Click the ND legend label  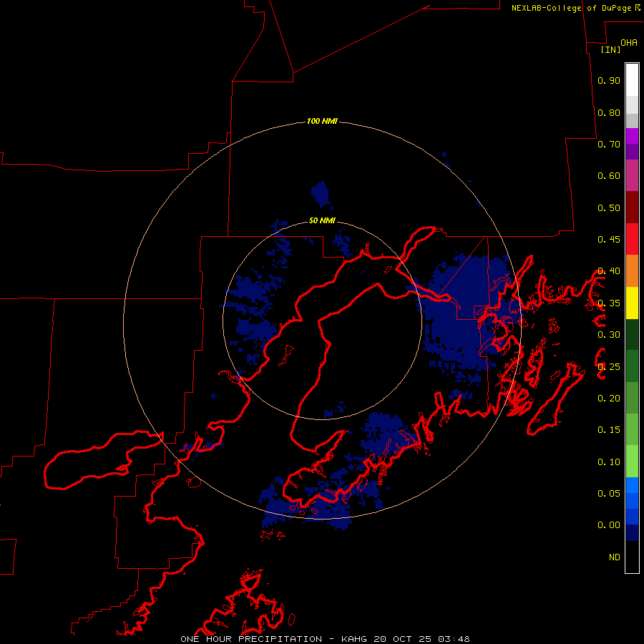pos(615,557)
